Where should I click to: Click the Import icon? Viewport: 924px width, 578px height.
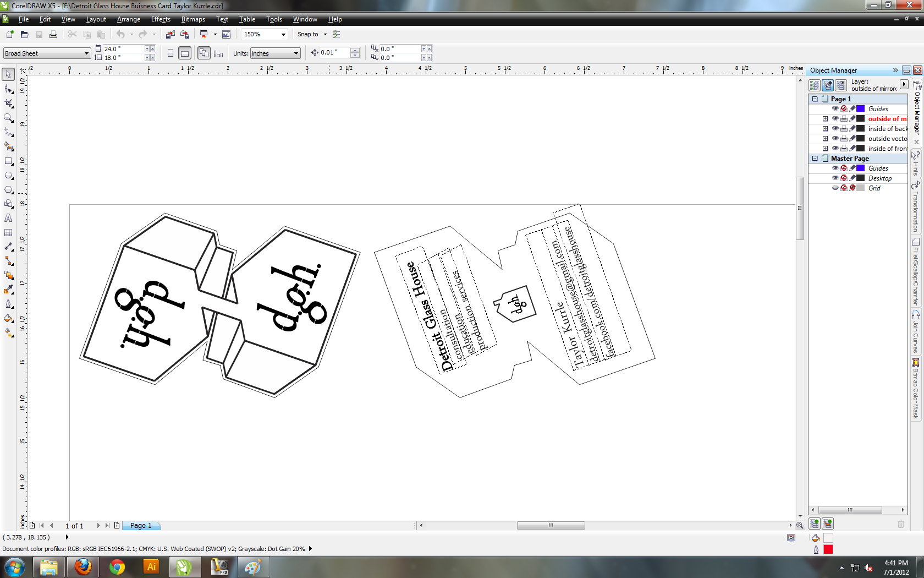click(170, 34)
